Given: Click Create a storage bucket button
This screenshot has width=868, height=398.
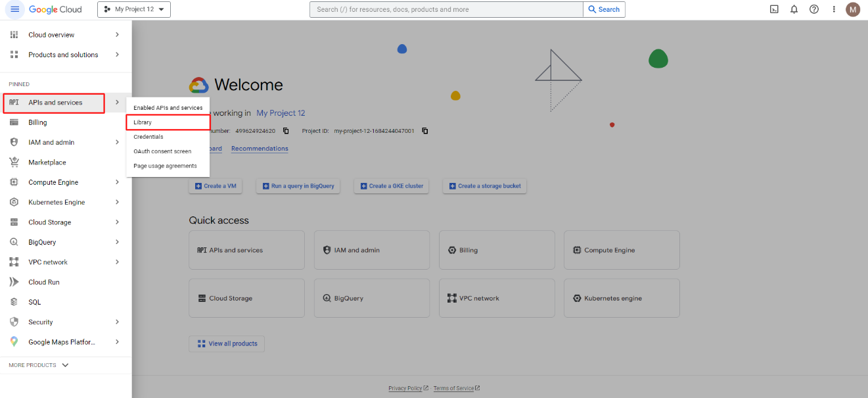Looking at the screenshot, I should (x=485, y=186).
